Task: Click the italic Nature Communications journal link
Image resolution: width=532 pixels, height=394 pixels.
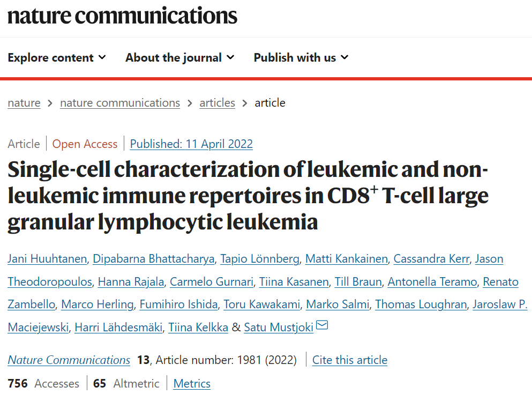Action: click(69, 360)
